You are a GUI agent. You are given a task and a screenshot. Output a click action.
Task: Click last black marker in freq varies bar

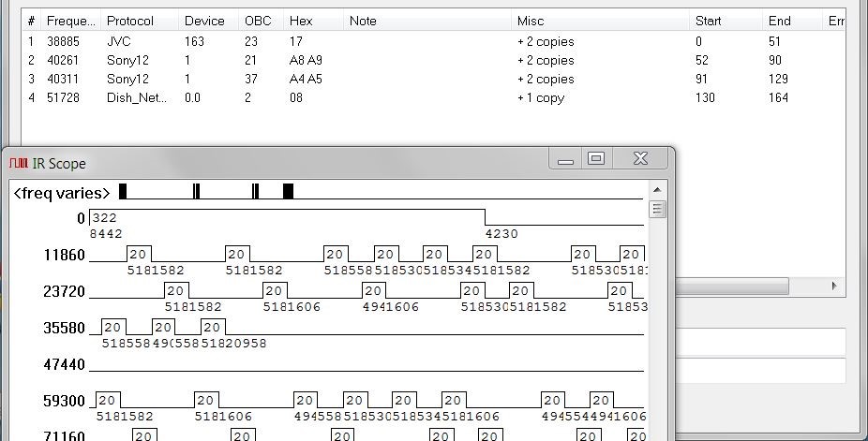pos(288,192)
